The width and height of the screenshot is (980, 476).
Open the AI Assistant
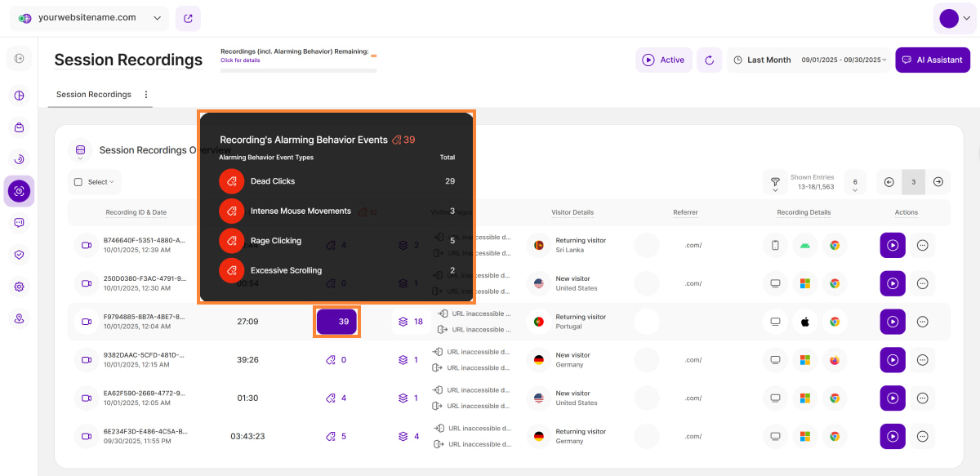pyautogui.click(x=933, y=60)
